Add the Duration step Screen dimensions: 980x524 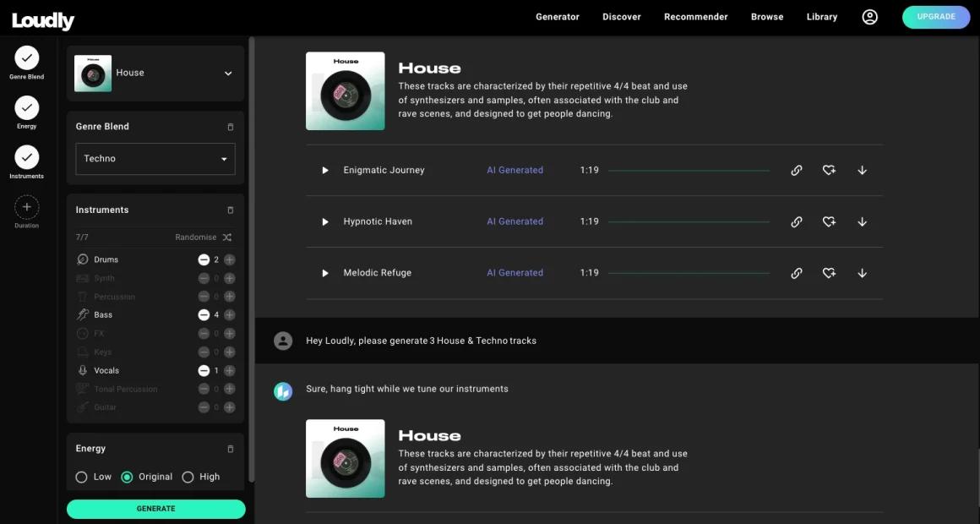click(27, 212)
